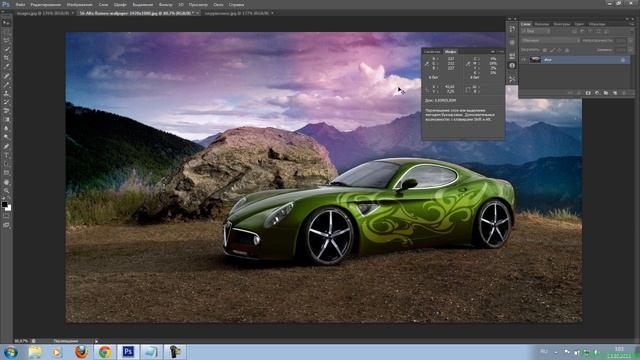Select the Eraser tool
This screenshot has height=360, width=640.
6,111
